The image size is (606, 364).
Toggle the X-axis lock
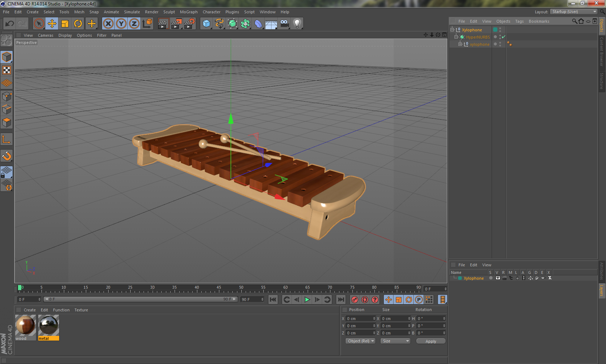[x=108, y=24]
